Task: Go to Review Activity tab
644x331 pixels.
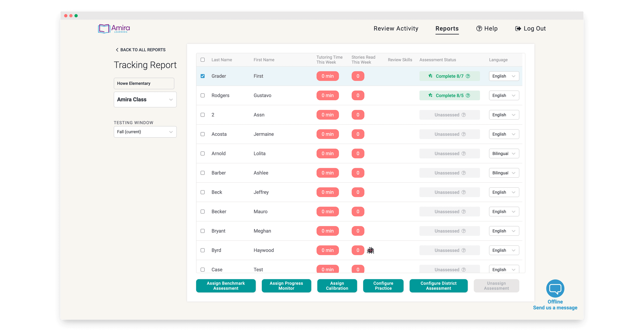Action: click(x=396, y=28)
